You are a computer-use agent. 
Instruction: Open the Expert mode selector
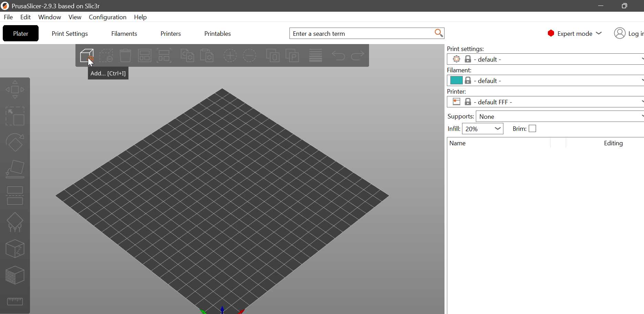(575, 33)
